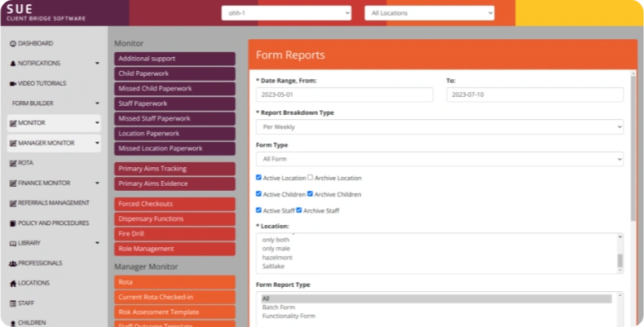Toggle the Archive Staff checkbox

click(x=299, y=210)
